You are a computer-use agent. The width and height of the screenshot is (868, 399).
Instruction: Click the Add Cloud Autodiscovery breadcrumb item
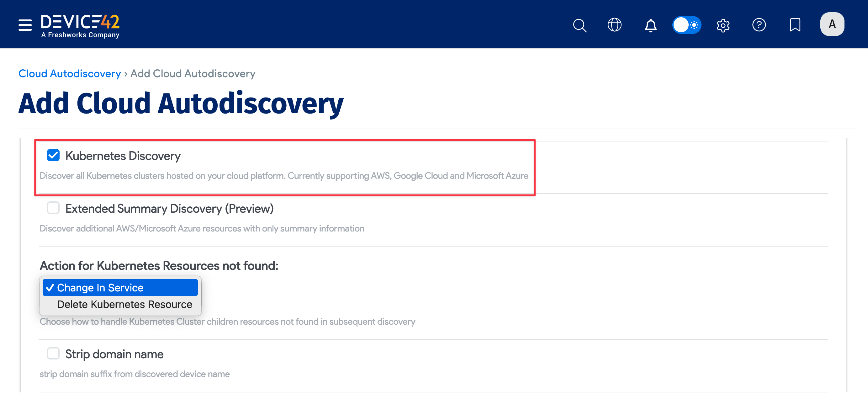[x=193, y=73]
